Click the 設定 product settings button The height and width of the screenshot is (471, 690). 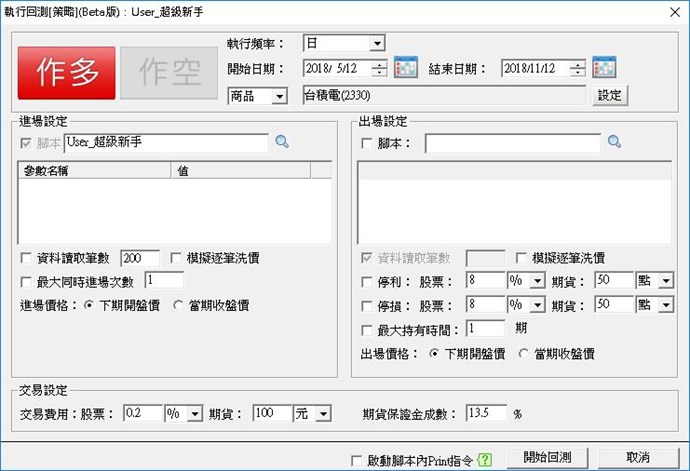pos(609,95)
